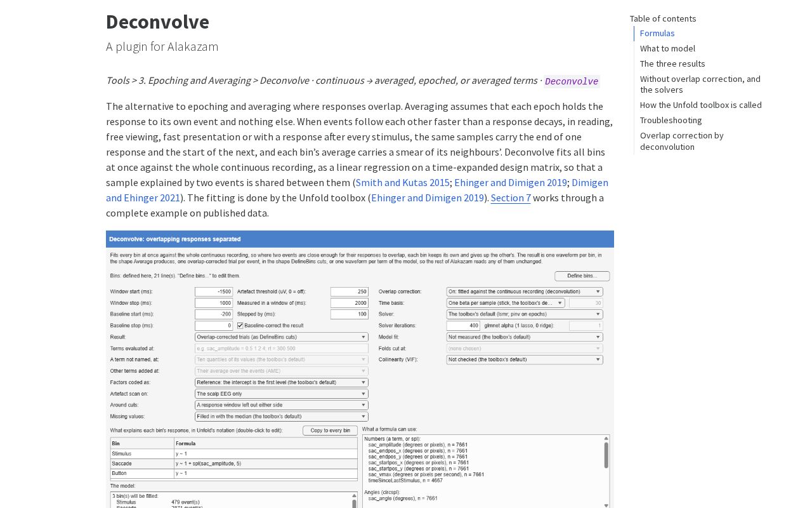Click the Artefact threshold field
The image size is (812, 508).
coord(350,291)
